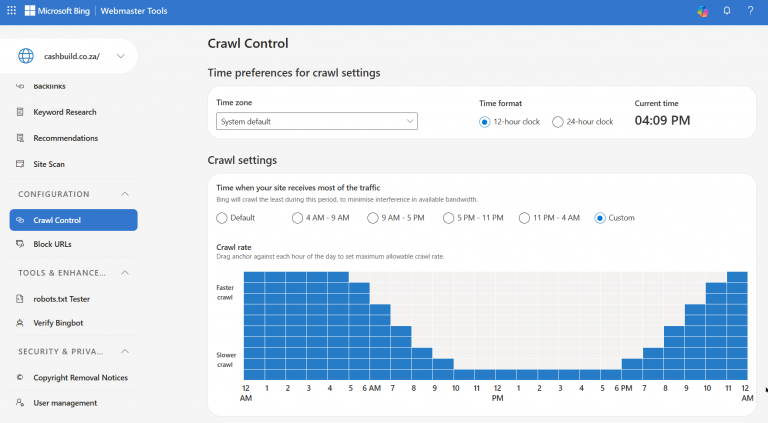
Task: Open the selected Crawl Control item
Action: click(73, 220)
